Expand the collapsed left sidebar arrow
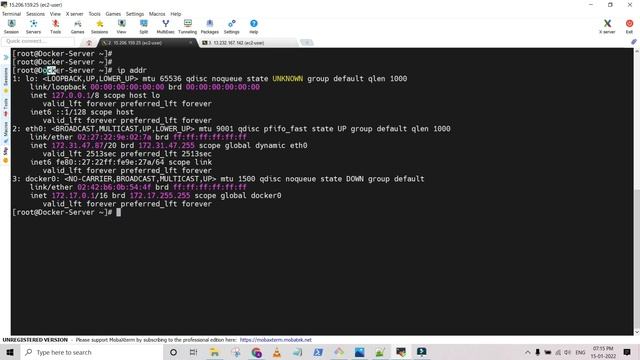640x360 pixels. click(6, 58)
